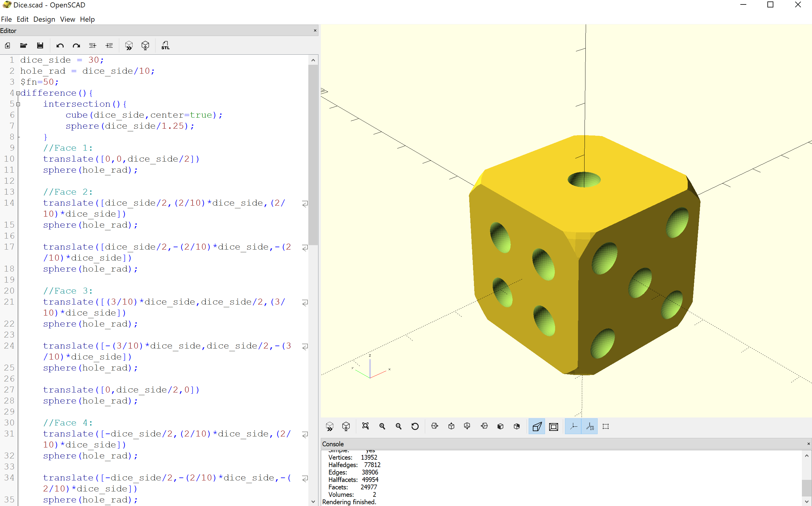The width and height of the screenshot is (812, 506).
Task: Click the Unindent icon in editor toolbar
Action: 93,45
